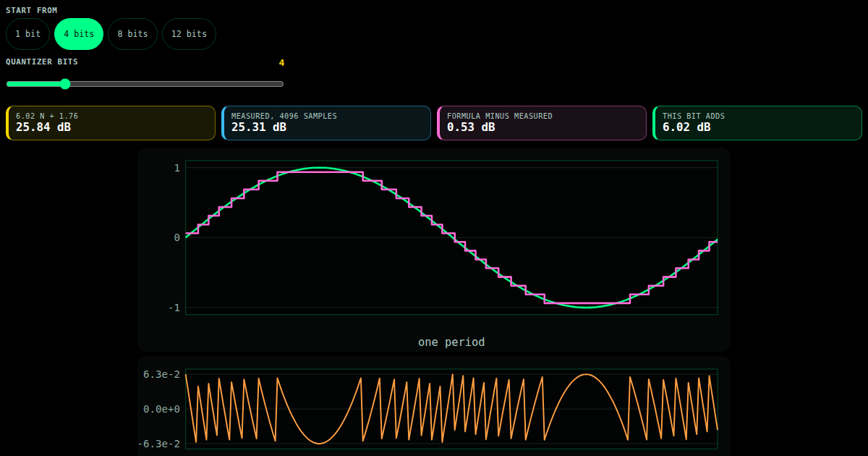Choose the 12 bits preset
The height and width of the screenshot is (456, 868).
pos(189,34)
